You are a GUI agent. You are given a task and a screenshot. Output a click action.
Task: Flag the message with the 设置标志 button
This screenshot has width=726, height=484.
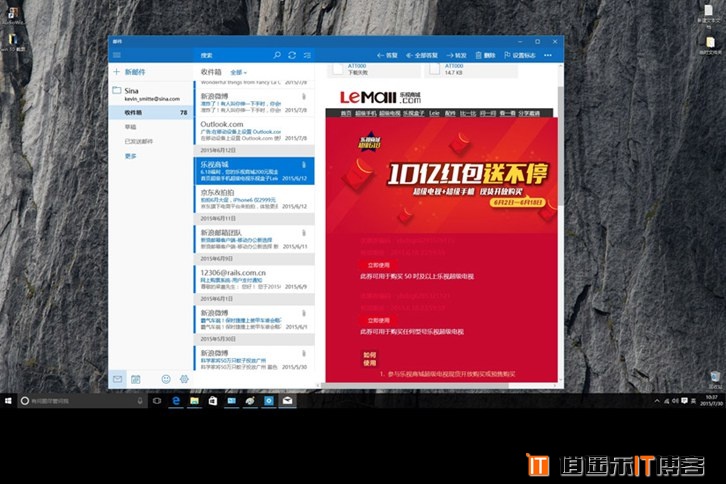tap(519, 55)
